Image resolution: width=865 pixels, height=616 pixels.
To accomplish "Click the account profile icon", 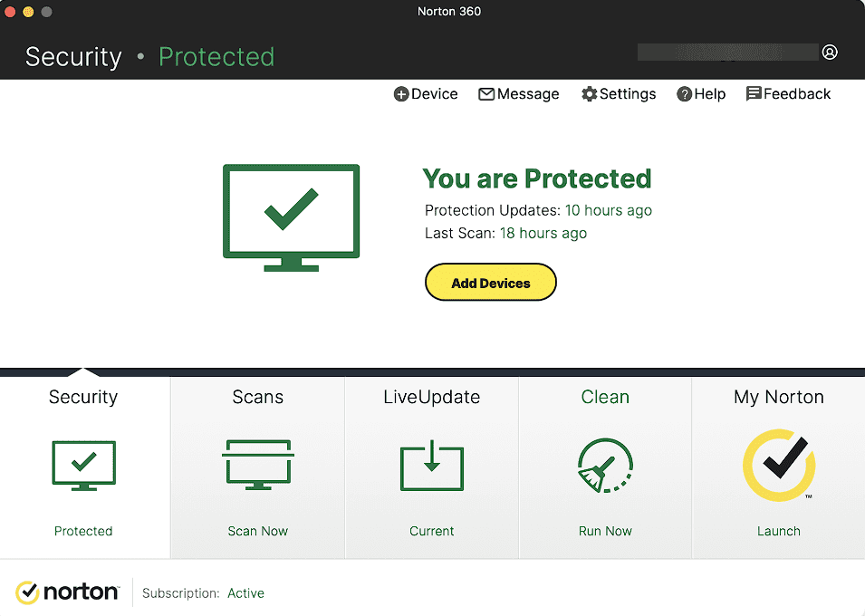I will pyautogui.click(x=830, y=53).
